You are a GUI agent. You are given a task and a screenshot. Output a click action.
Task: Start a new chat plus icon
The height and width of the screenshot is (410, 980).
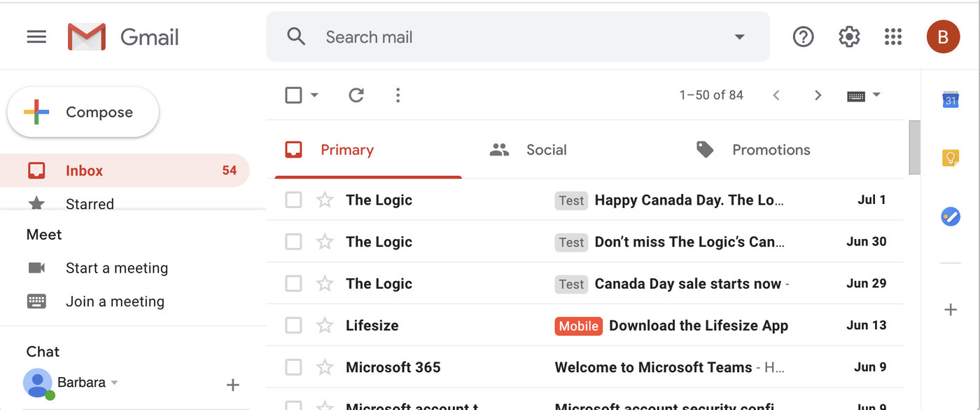[x=233, y=385]
